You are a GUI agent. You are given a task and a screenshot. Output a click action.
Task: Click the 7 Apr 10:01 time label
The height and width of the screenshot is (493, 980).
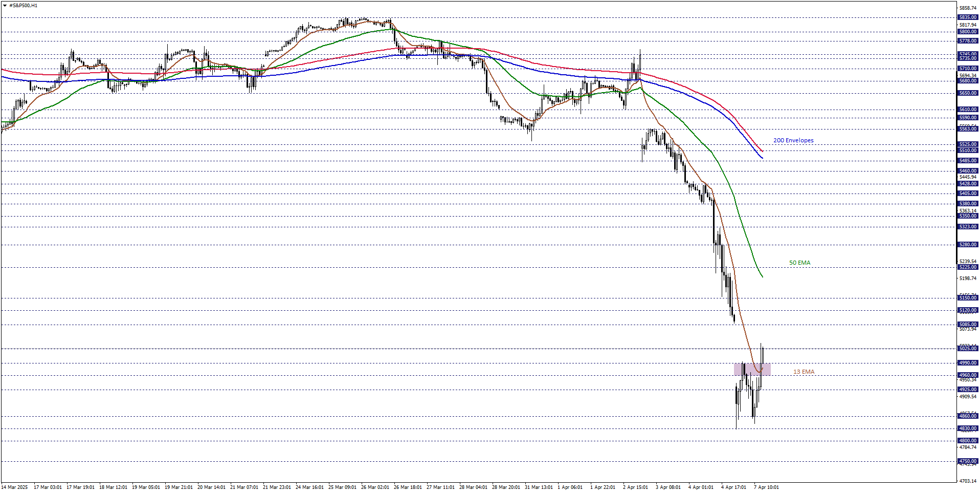click(x=766, y=487)
